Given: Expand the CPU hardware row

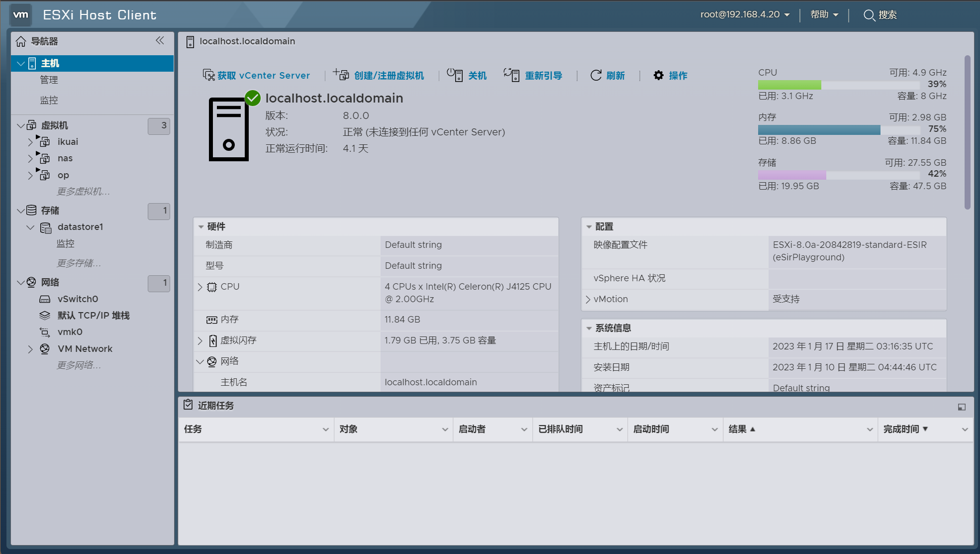Looking at the screenshot, I should 200,287.
